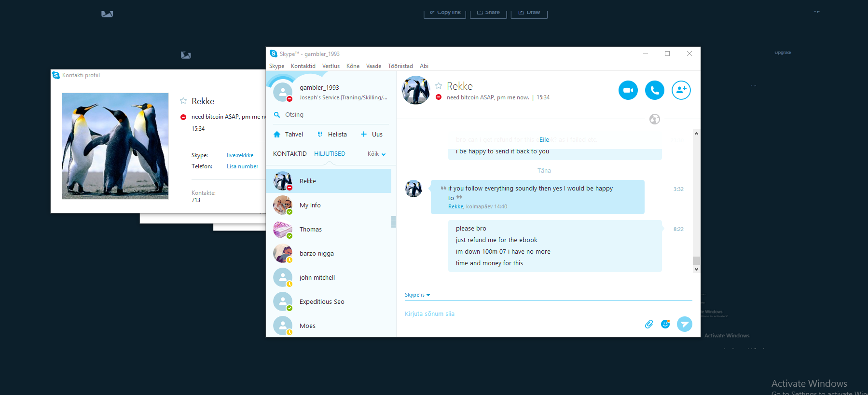The width and height of the screenshot is (868, 395).
Task: Click the Upgrade link in background app
Action: click(x=783, y=53)
